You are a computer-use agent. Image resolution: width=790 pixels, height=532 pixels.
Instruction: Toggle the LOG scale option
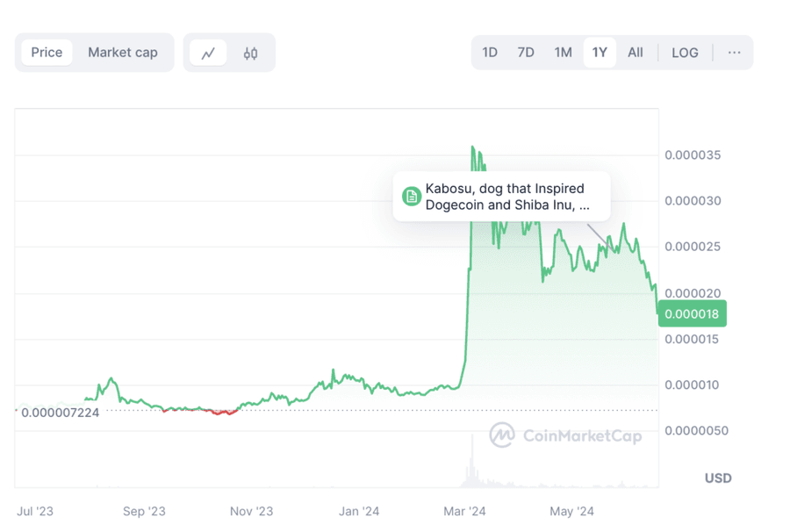pyautogui.click(x=685, y=53)
